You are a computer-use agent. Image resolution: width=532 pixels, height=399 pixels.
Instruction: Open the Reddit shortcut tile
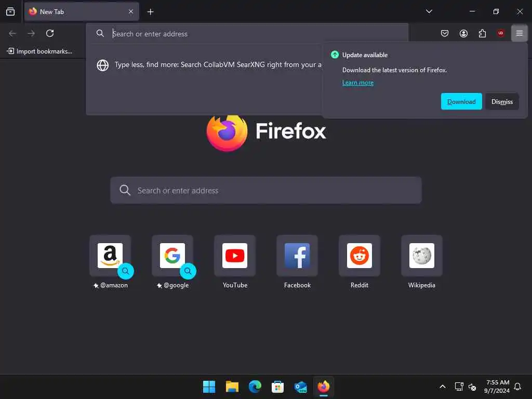[360, 256]
